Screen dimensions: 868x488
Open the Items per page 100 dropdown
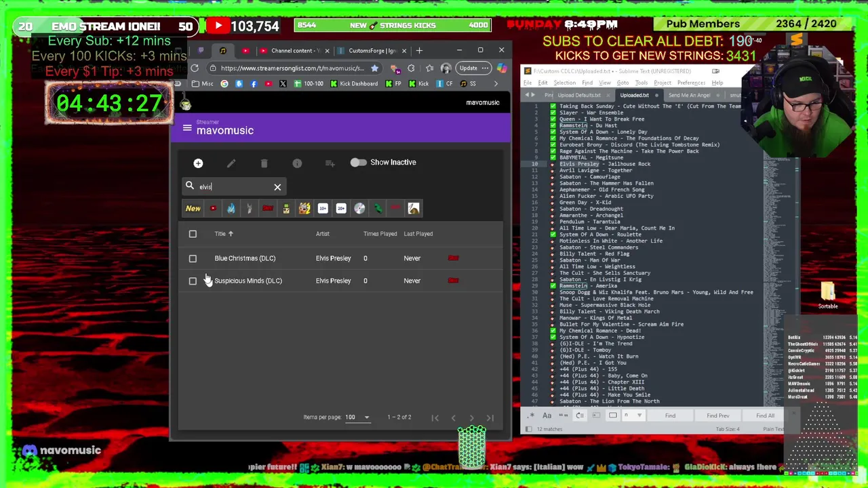coord(357,417)
